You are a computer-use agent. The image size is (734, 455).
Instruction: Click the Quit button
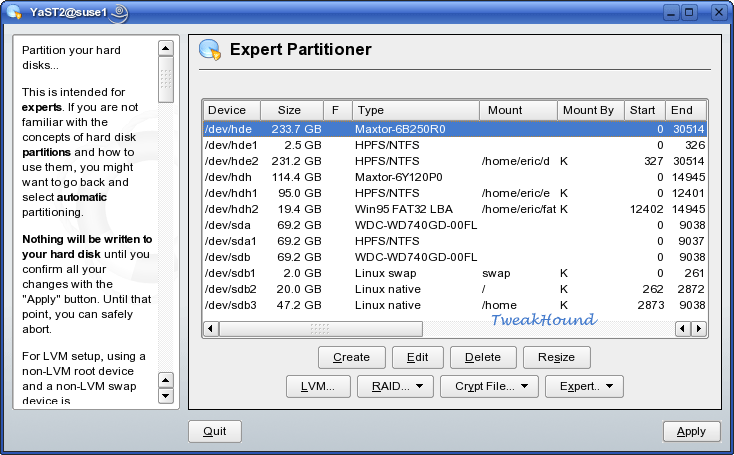click(x=215, y=432)
